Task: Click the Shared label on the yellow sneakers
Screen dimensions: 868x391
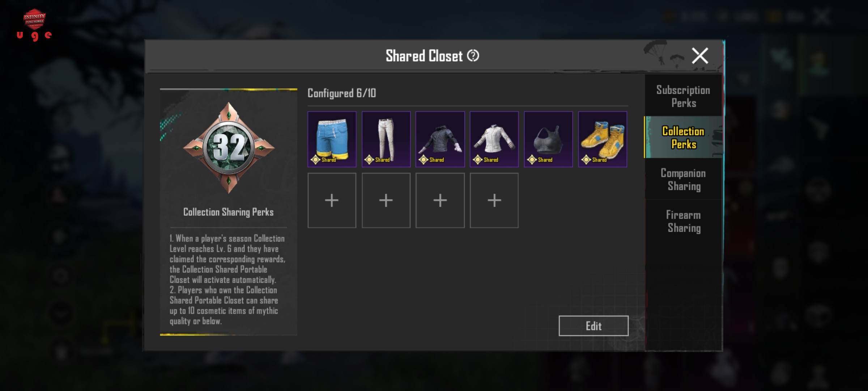Action: [x=599, y=160]
